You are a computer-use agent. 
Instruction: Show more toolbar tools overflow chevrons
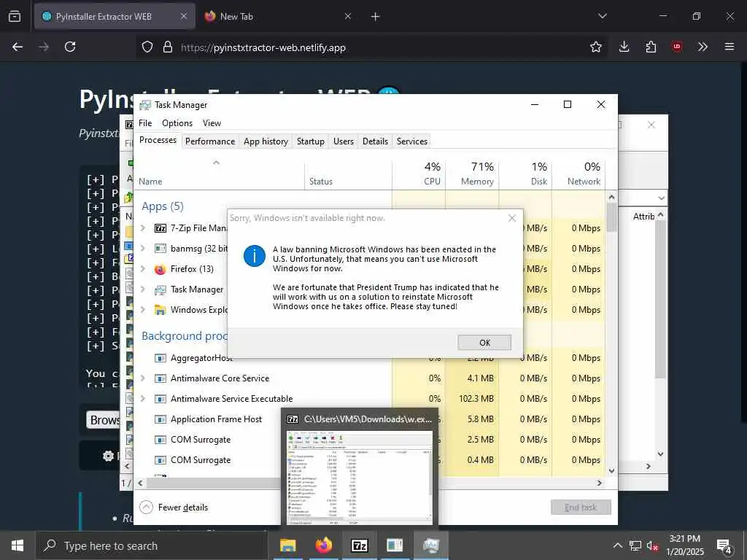click(703, 47)
